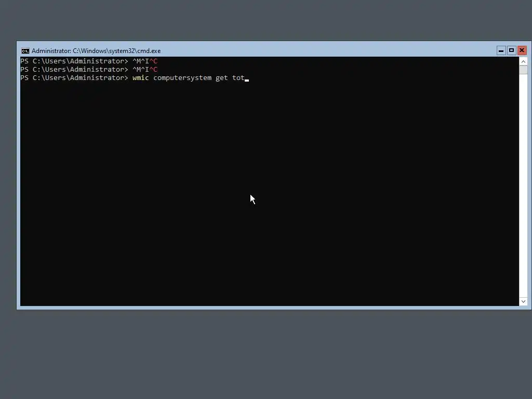This screenshot has height=399, width=532.
Task: Click the scrollbar down arrow
Action: pyautogui.click(x=523, y=301)
